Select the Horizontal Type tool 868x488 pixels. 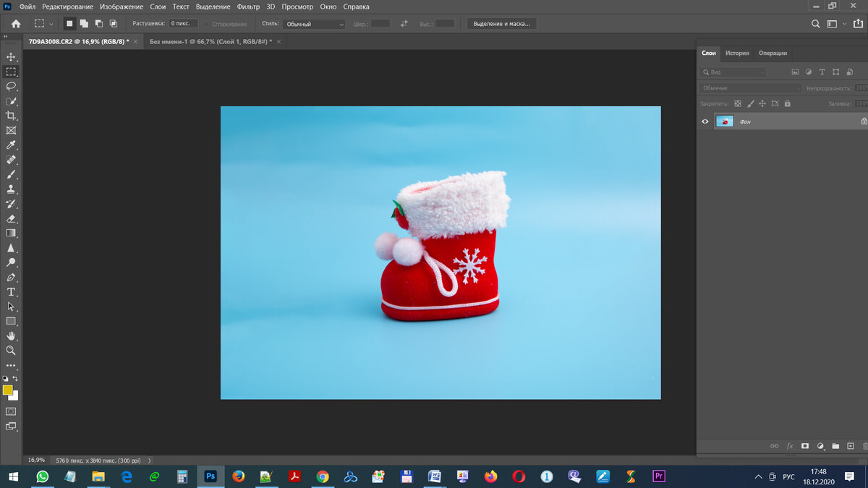pos(11,292)
